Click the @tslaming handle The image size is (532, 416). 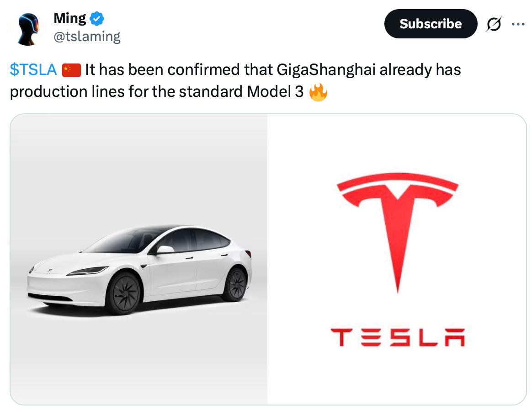(87, 36)
